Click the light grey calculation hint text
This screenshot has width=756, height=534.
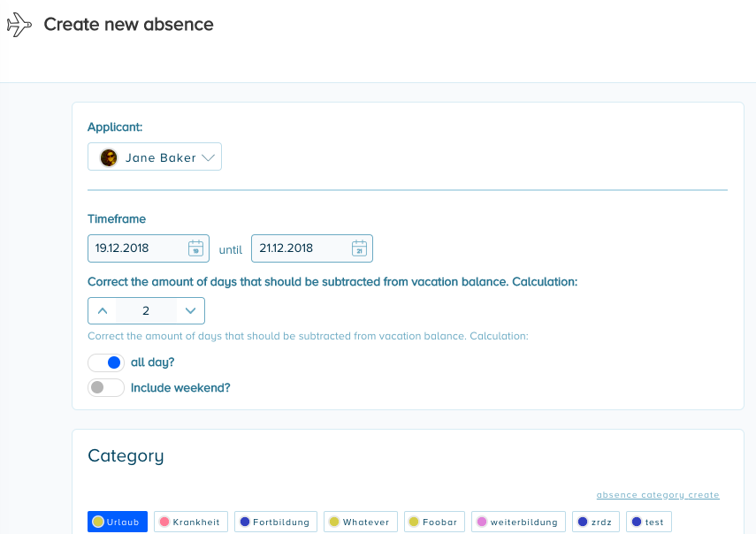[x=308, y=336]
